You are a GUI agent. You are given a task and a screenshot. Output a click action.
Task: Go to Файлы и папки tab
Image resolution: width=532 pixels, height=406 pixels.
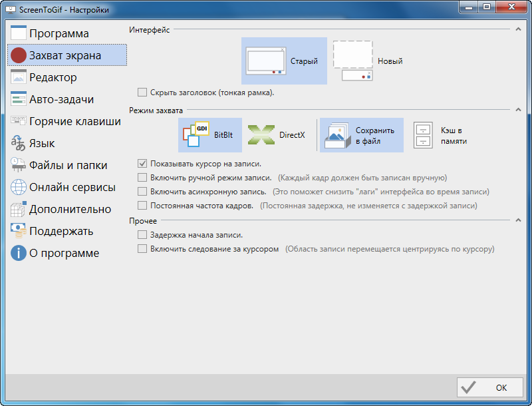67,164
